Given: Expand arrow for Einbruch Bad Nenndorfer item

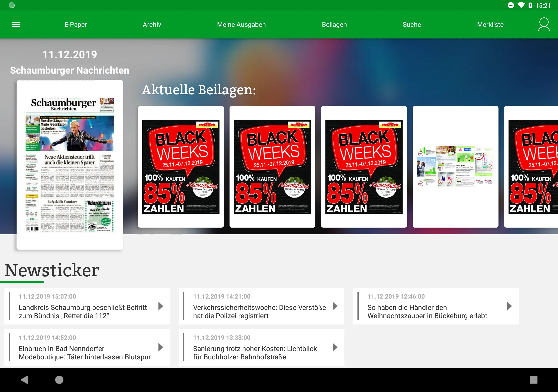Looking at the screenshot, I should point(161,347).
